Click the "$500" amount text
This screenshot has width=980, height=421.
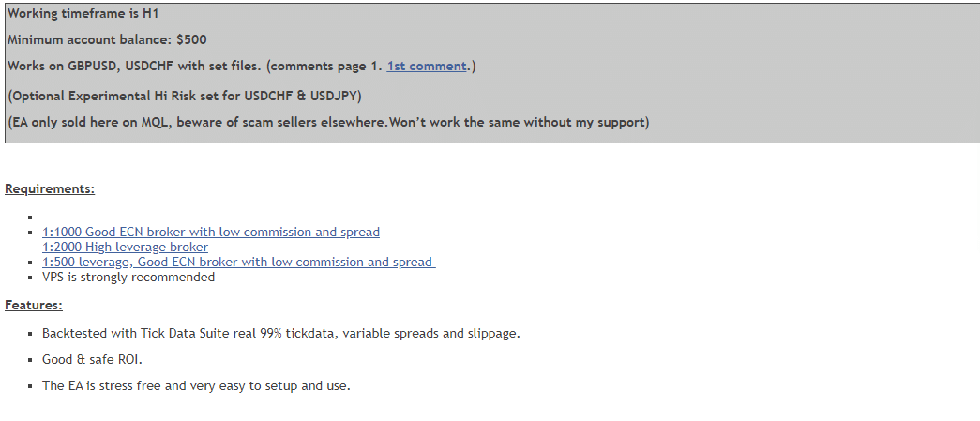(191, 39)
